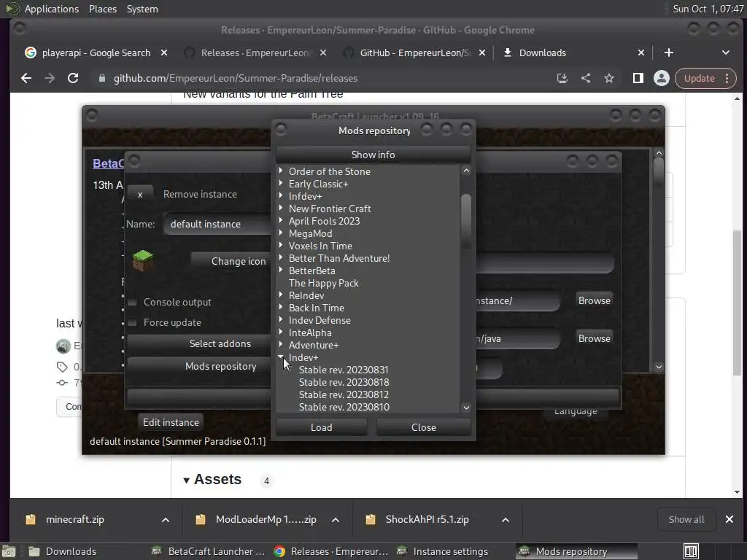Click the x Remove instance button
Image resolution: width=747 pixels, height=560 pixels.
click(140, 194)
